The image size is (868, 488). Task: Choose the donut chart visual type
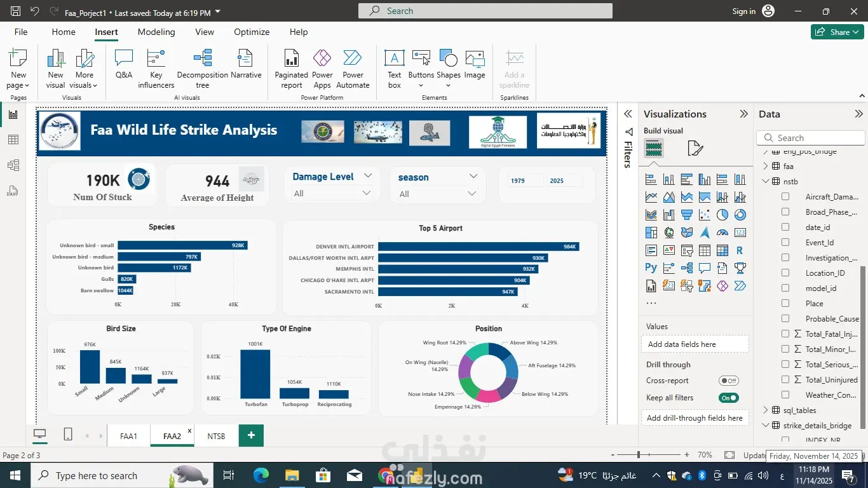click(740, 215)
